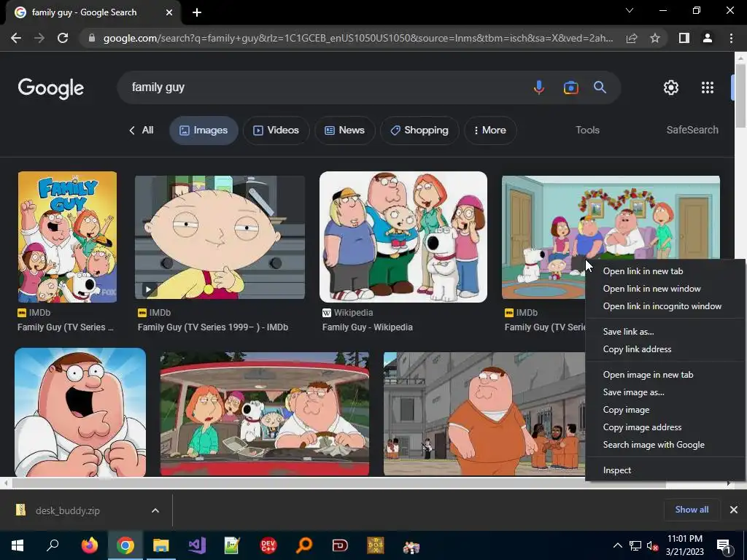Open the tab search chevron in title bar
This screenshot has width=747, height=560.
tap(630, 10)
